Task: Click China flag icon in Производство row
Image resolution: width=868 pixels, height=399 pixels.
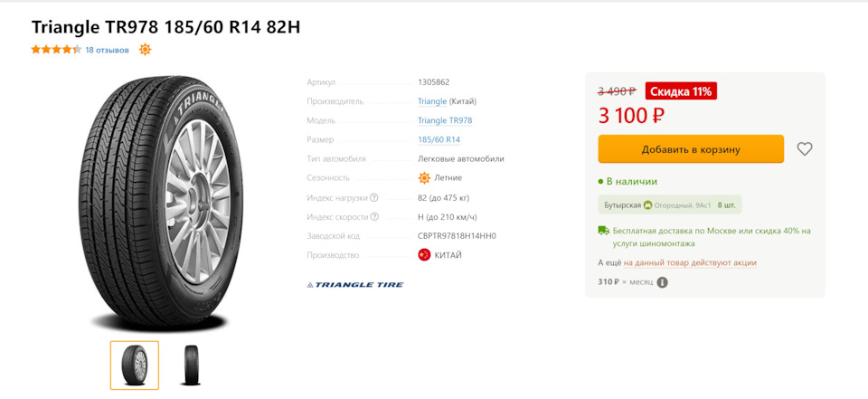Action: pyautogui.click(x=424, y=255)
